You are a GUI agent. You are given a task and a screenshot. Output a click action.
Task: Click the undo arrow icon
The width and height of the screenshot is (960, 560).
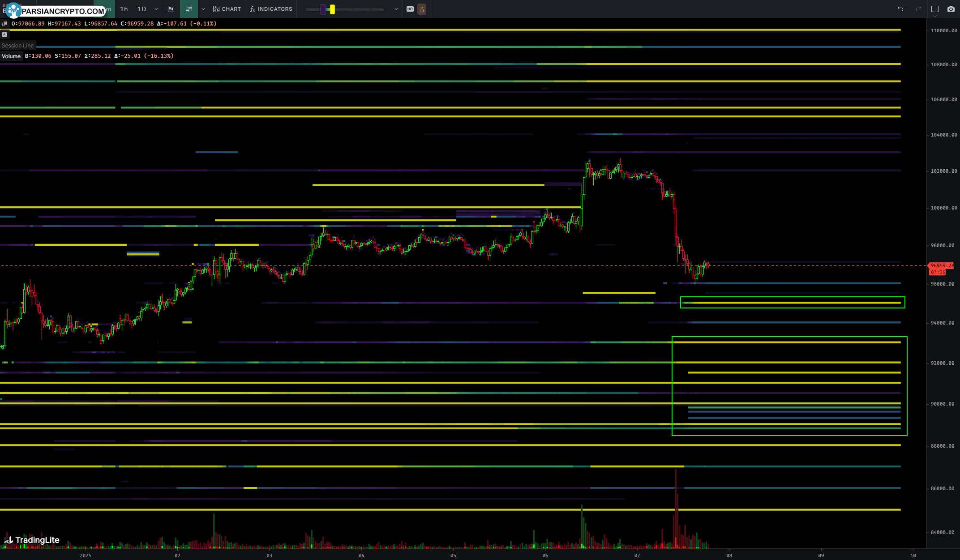pos(900,9)
